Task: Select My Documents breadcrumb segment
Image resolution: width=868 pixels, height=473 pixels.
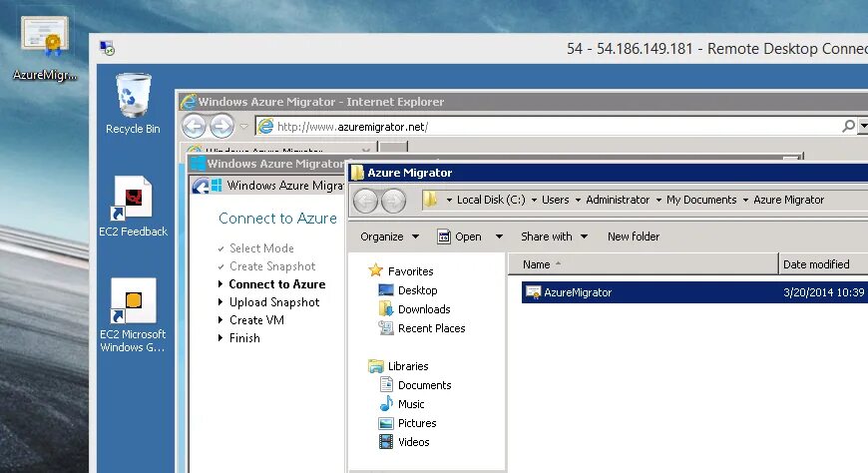Action: point(701,200)
